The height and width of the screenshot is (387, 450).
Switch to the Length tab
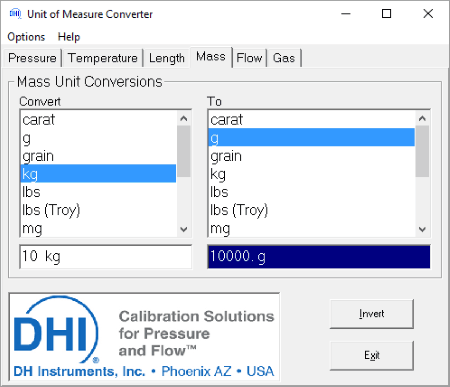tap(167, 58)
